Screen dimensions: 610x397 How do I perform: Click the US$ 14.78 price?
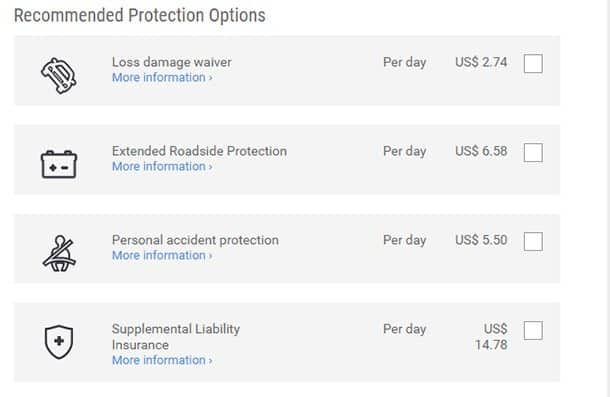491,337
